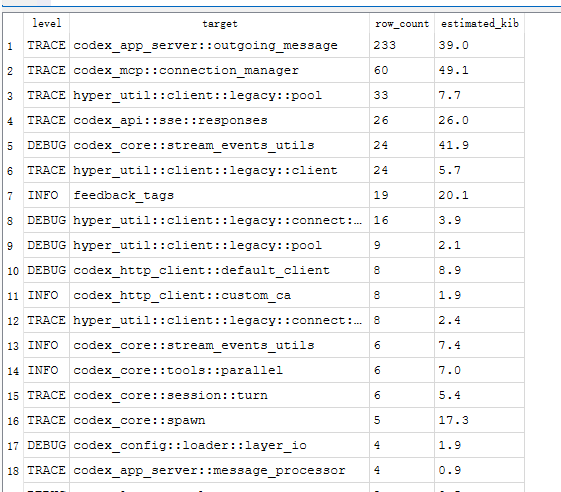Click the codex_api::sse::responses cell

[219, 120]
